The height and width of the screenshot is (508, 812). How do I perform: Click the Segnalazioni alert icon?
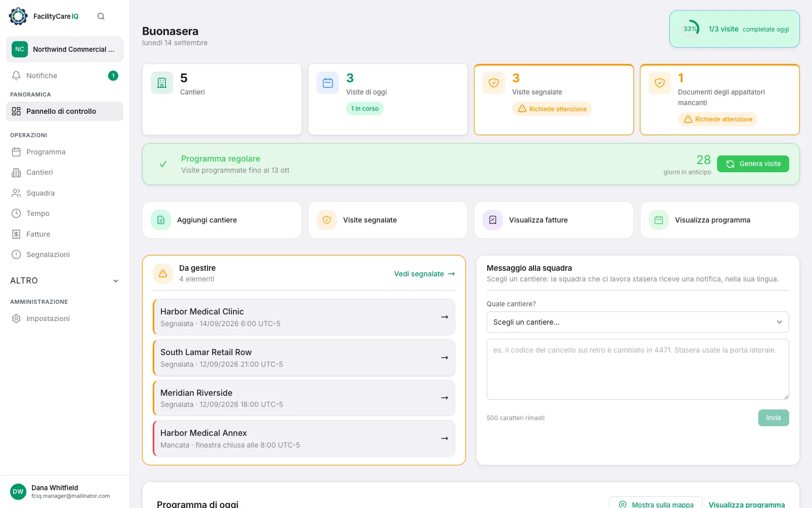coord(16,255)
